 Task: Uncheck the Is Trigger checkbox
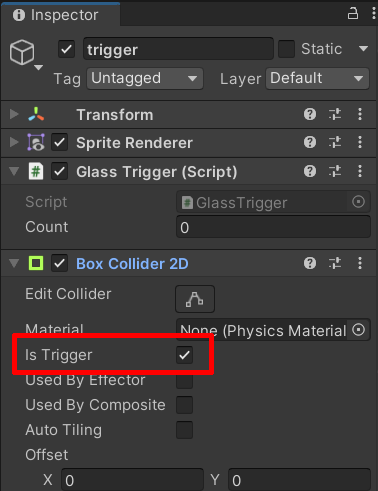click(x=184, y=355)
